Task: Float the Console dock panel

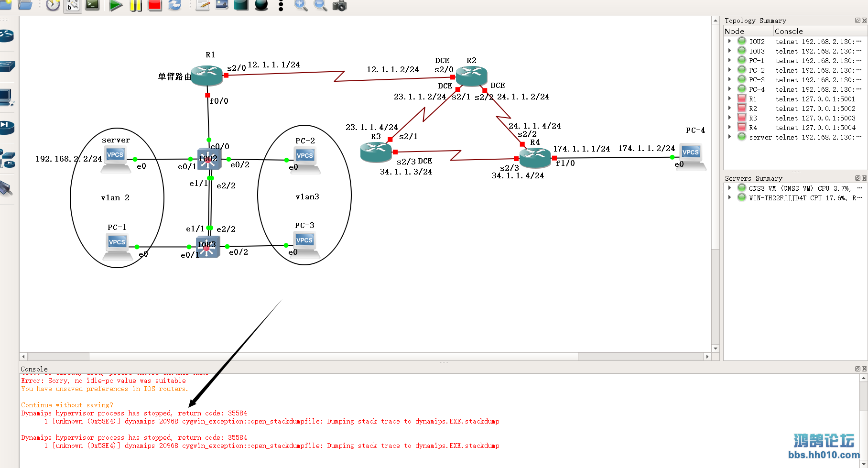Action: point(857,369)
